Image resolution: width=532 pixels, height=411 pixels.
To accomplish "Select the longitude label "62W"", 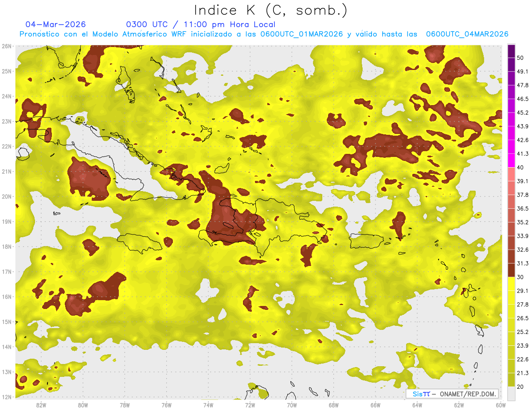I will [x=459, y=405].
